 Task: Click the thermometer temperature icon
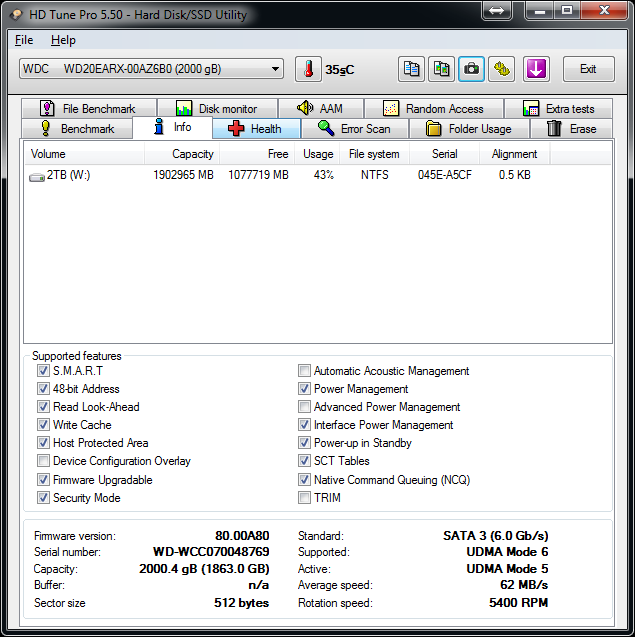308,69
